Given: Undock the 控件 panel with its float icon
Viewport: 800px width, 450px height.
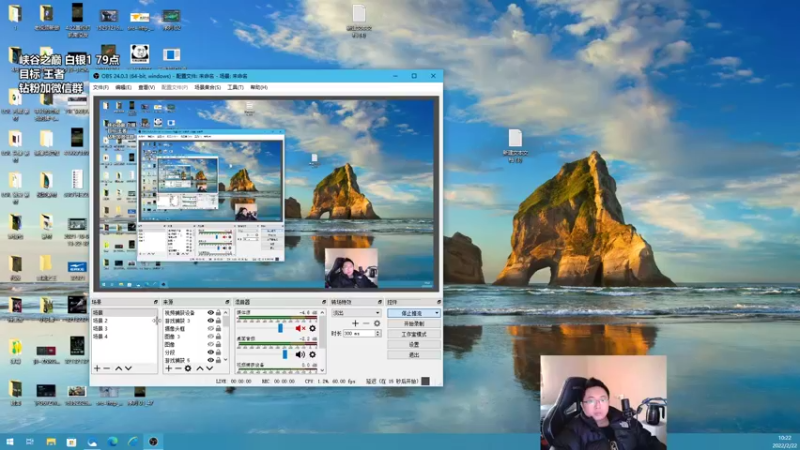Looking at the screenshot, I should click(x=439, y=302).
